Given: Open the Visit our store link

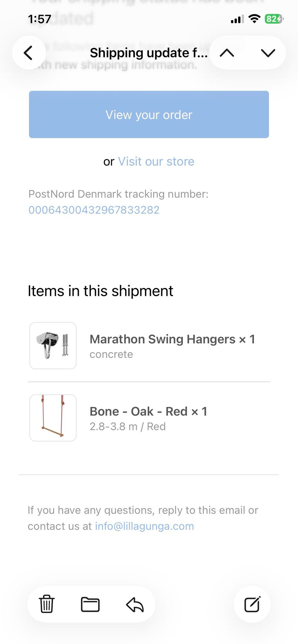Looking at the screenshot, I should point(156,161).
